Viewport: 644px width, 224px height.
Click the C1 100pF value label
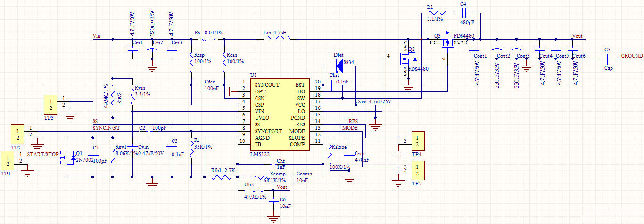tap(100, 161)
